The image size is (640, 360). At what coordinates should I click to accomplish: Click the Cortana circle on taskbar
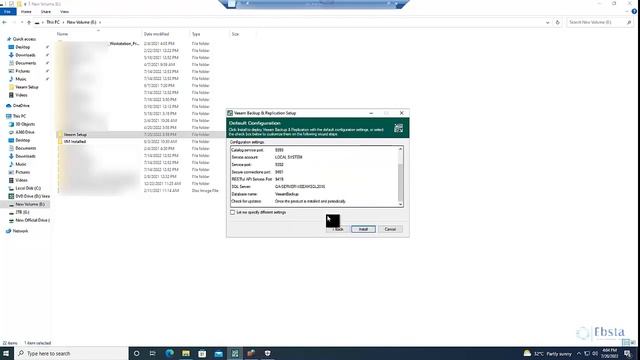click(x=137, y=353)
